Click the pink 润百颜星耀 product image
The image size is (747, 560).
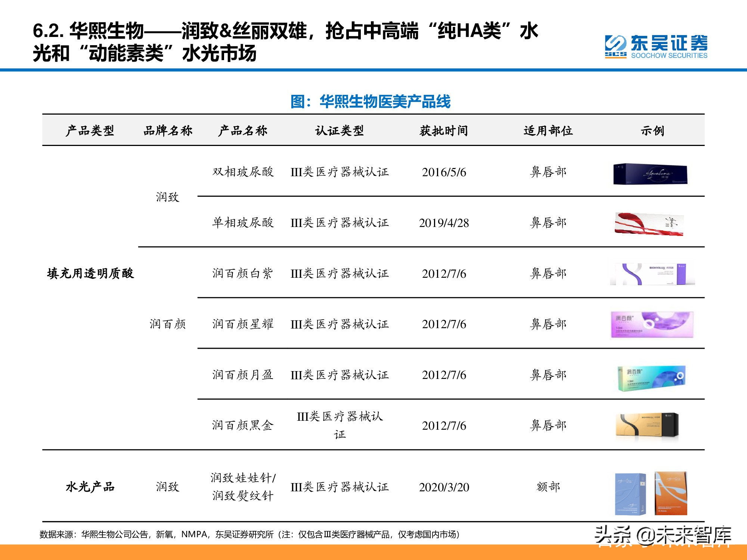click(x=652, y=324)
